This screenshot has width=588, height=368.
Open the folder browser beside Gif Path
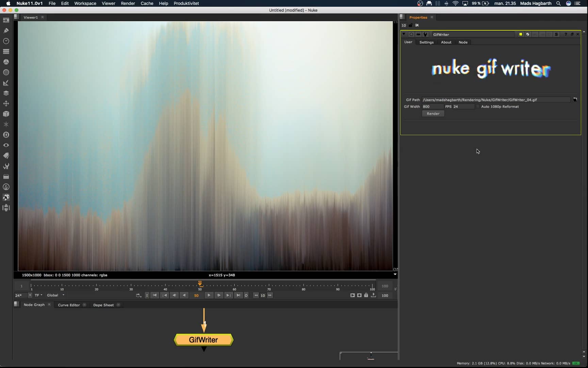(x=575, y=99)
